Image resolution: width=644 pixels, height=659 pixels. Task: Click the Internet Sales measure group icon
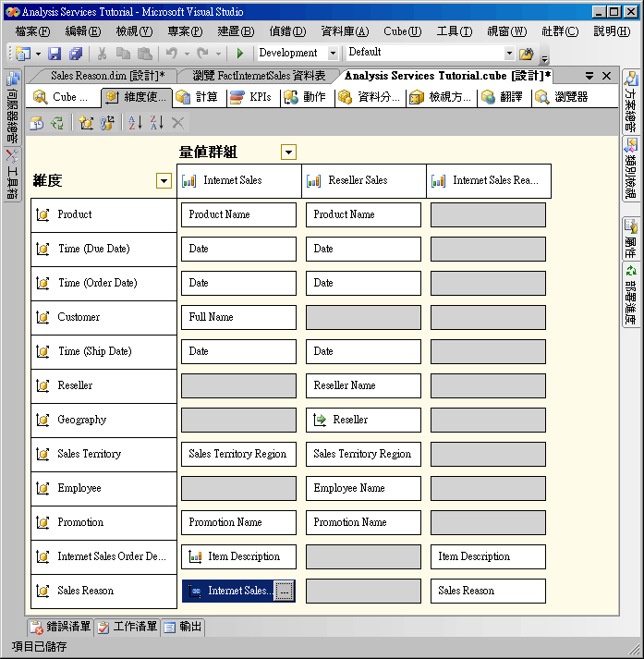(189, 181)
